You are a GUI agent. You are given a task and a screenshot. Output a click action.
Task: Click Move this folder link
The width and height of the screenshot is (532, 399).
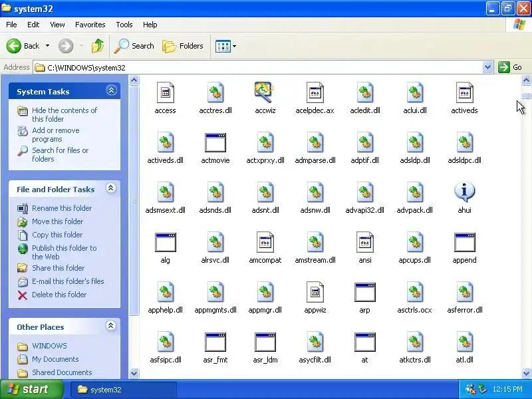[57, 221]
